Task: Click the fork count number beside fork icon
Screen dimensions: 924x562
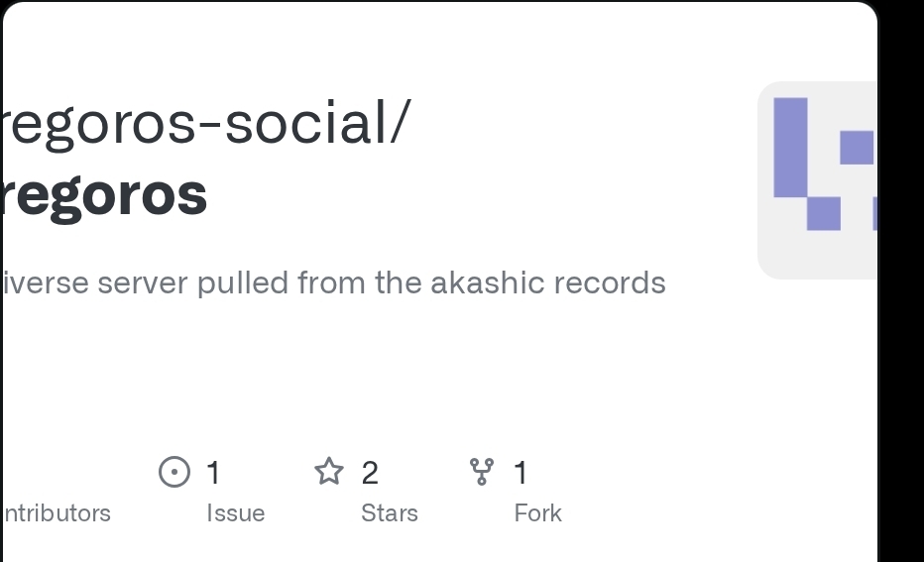Action: tap(520, 473)
